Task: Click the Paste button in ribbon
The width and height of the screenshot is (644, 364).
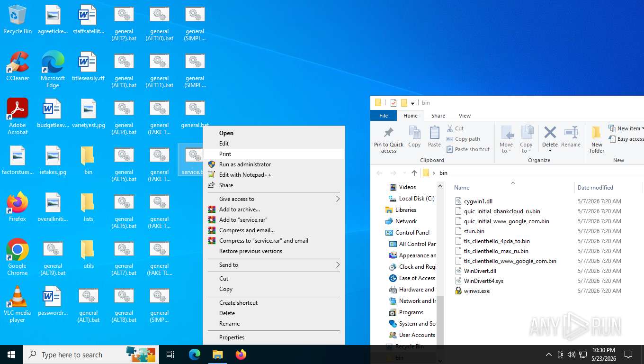Action: coord(434,137)
